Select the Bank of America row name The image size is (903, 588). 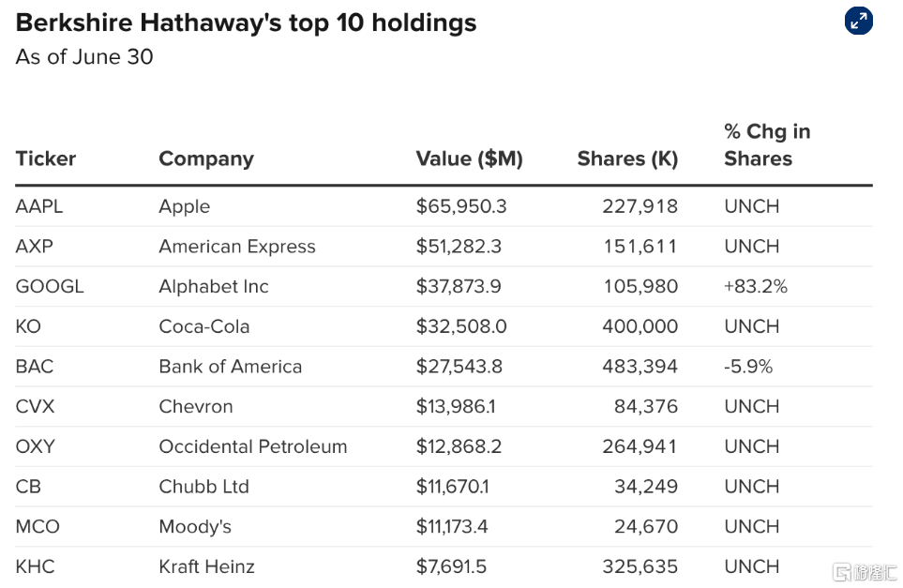pyautogui.click(x=231, y=367)
